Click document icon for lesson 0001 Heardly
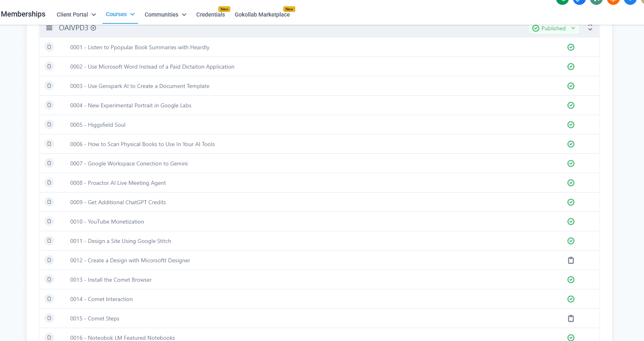Screen dimensions: 644x341 49,47
